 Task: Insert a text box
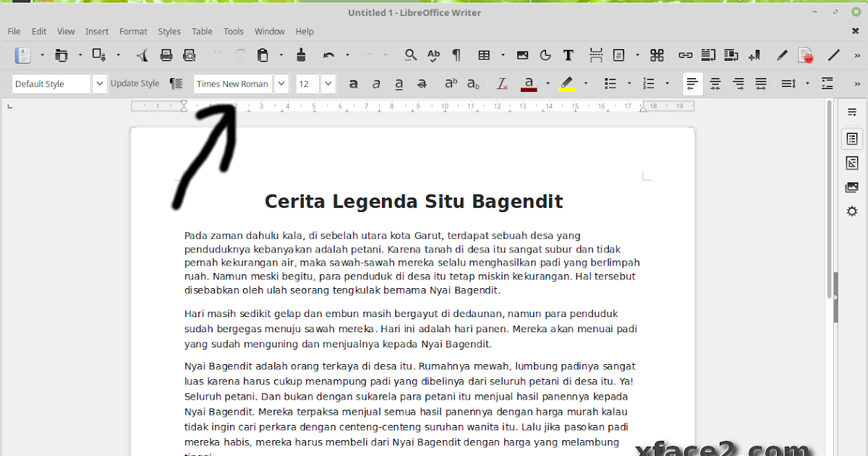pyautogui.click(x=569, y=54)
